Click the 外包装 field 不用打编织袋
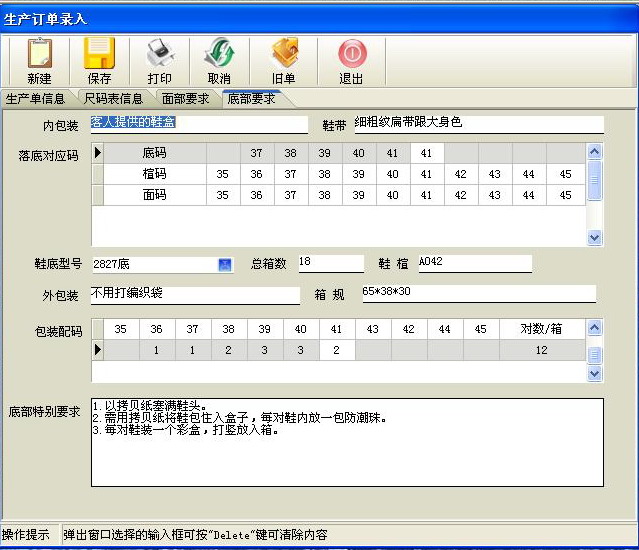This screenshot has height=550, width=639. [195, 295]
